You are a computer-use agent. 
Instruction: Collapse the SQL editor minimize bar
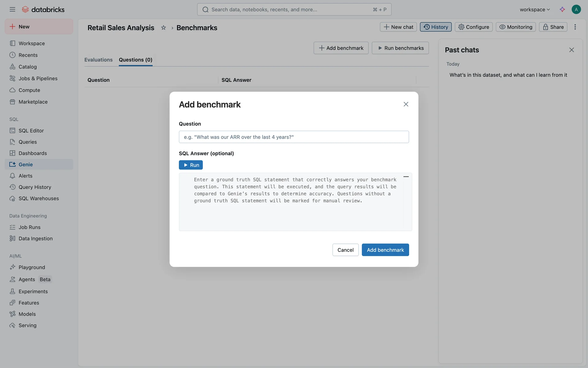[406, 177]
